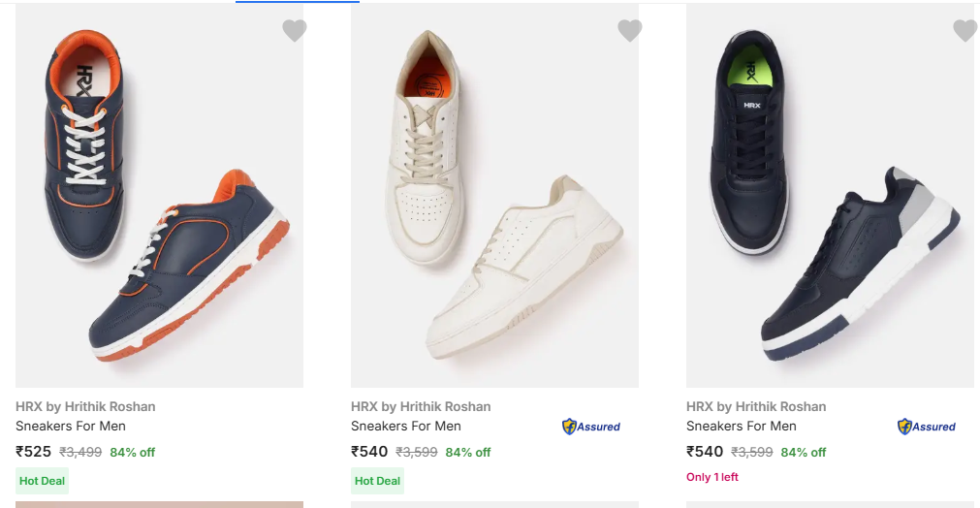This screenshot has width=980, height=508.
Task: Click Sneakers For Men title, Only 1 left product
Action: [742, 426]
